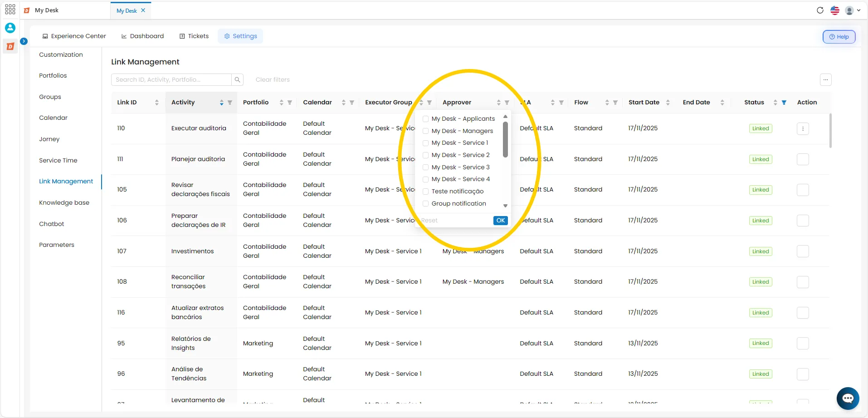The width and height of the screenshot is (868, 418).
Task: Open the Status column filter icon
Action: point(784,103)
